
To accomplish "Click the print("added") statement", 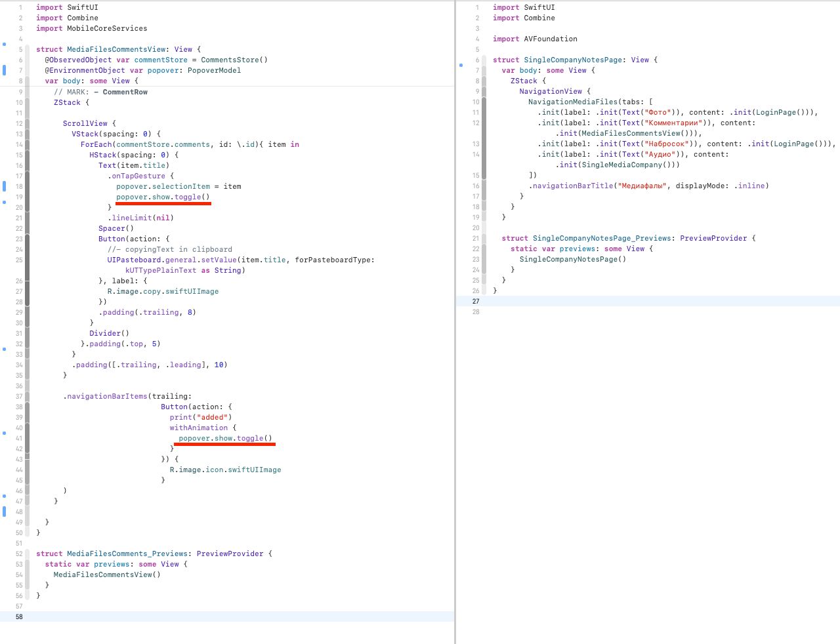I will tap(201, 417).
